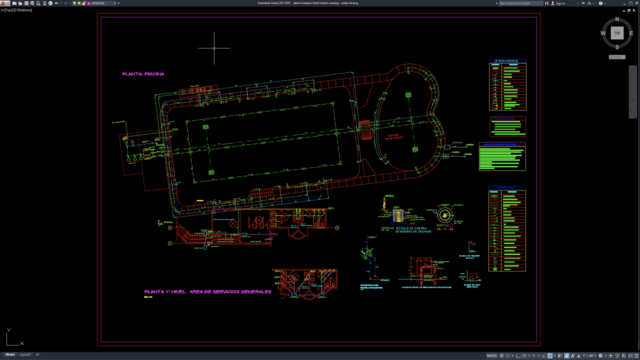
Task: Toggle highlighted annotation visibility icon
Action: (567, 356)
